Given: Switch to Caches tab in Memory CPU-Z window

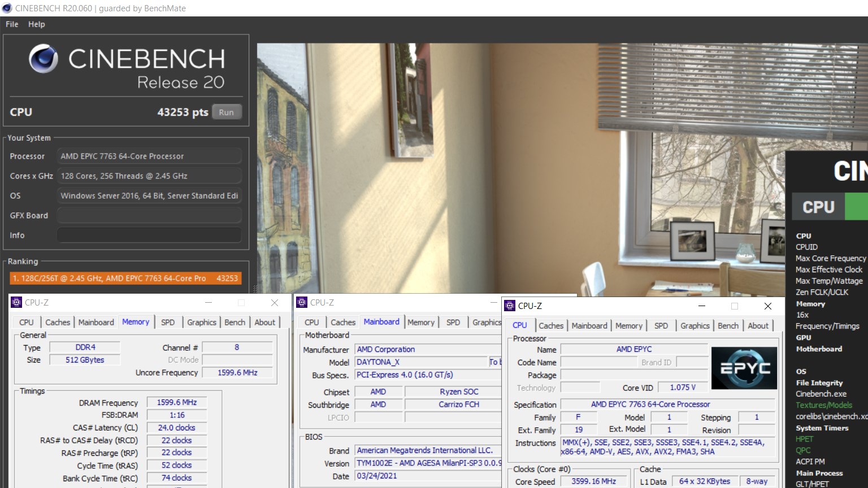Looking at the screenshot, I should 58,323.
